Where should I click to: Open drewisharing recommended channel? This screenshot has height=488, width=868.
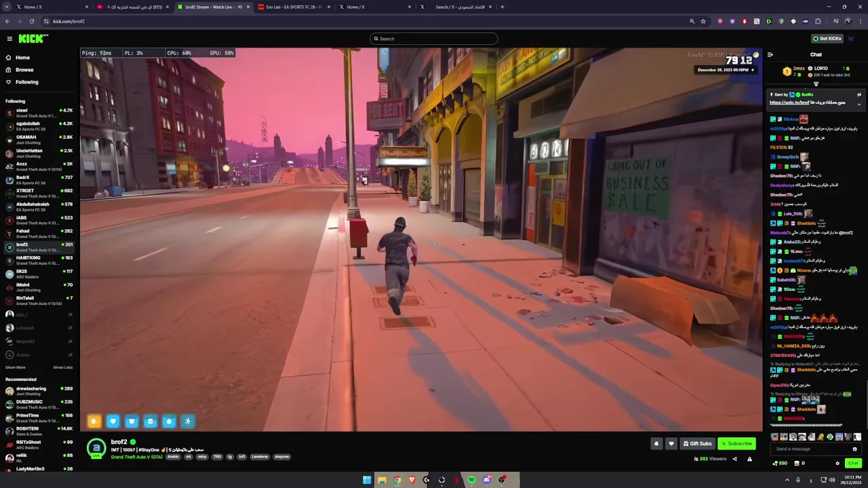pyautogui.click(x=39, y=391)
